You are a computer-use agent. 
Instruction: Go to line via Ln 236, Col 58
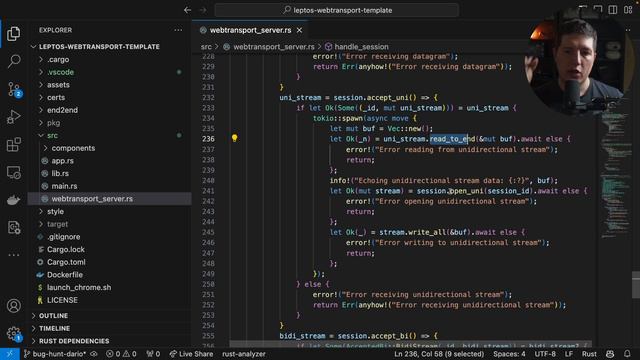coord(439,354)
